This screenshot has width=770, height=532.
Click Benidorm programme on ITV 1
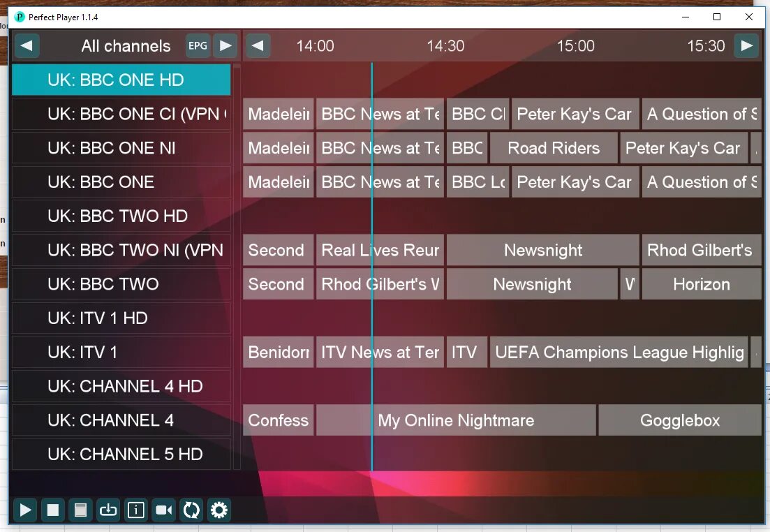coord(278,352)
